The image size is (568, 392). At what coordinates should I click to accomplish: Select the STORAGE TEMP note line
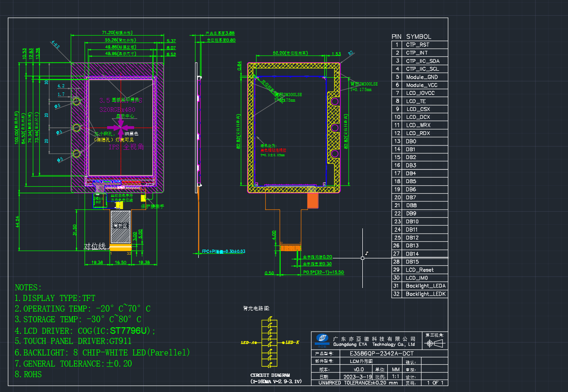78,319
